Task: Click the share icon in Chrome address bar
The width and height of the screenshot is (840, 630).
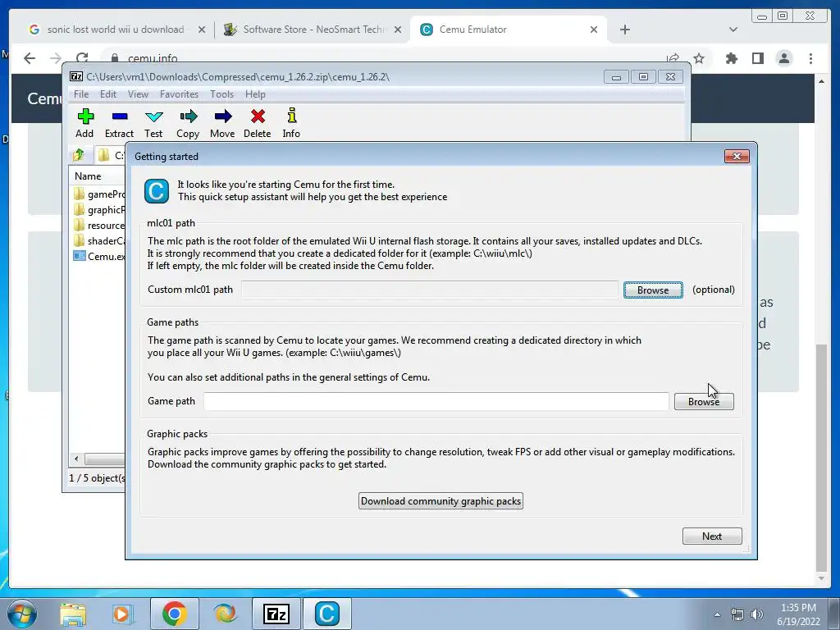Action: pyautogui.click(x=673, y=58)
